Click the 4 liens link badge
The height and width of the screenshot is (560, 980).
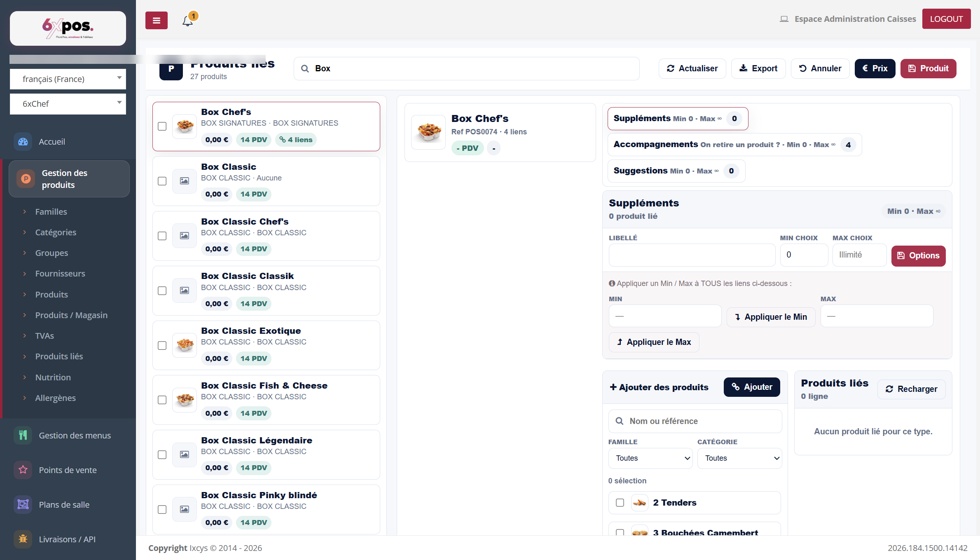(x=296, y=140)
